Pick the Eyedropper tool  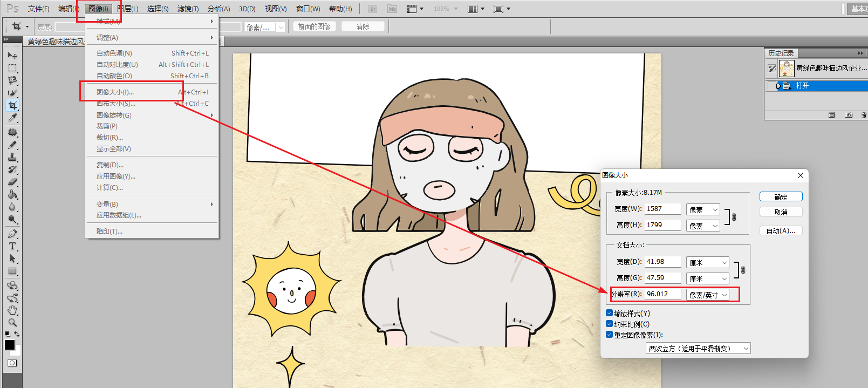tap(12, 118)
